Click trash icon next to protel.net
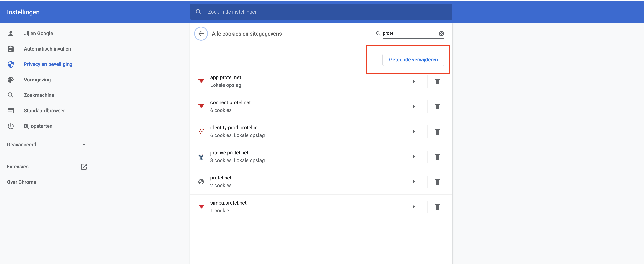The image size is (644, 264). point(437,182)
